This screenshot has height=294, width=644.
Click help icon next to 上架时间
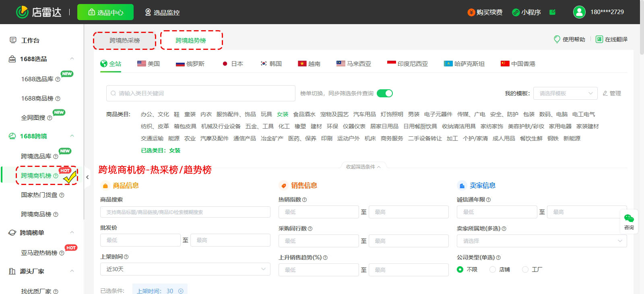126,257
